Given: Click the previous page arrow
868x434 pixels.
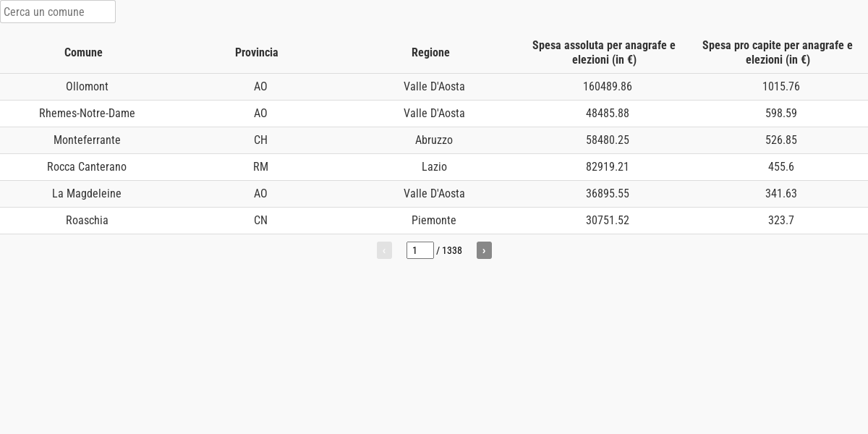Looking at the screenshot, I should (x=384, y=250).
